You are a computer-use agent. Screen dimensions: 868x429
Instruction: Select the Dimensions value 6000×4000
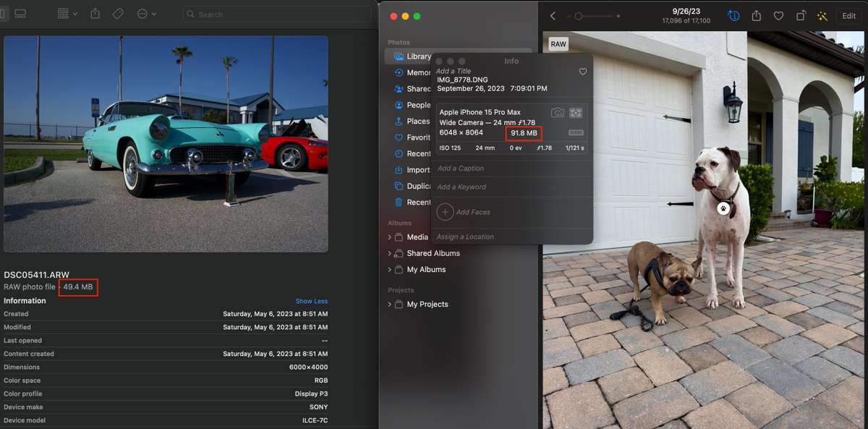pos(308,368)
